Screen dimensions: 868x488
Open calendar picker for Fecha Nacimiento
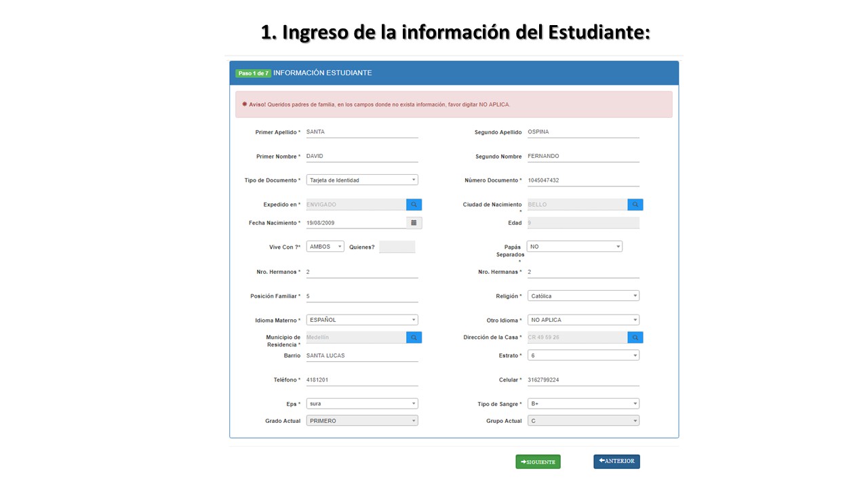414,223
